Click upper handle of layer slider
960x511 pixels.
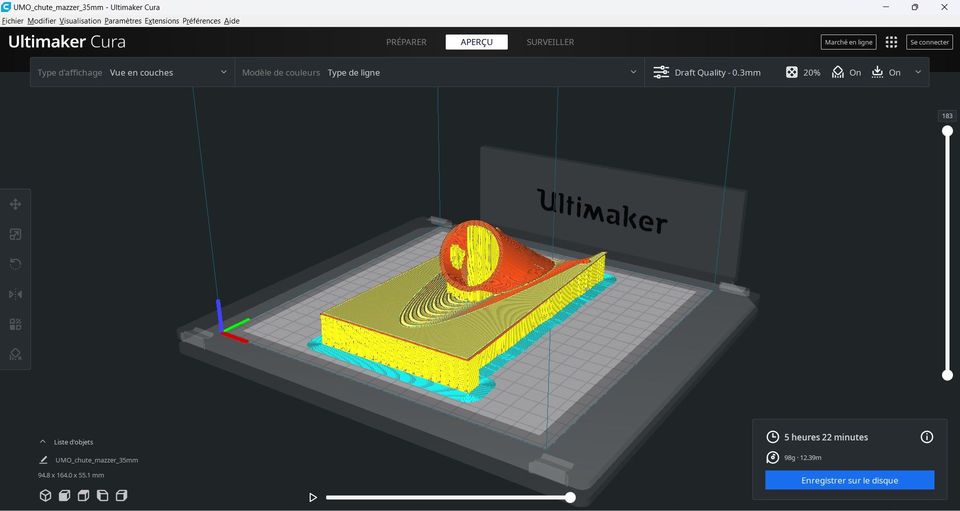(x=947, y=131)
